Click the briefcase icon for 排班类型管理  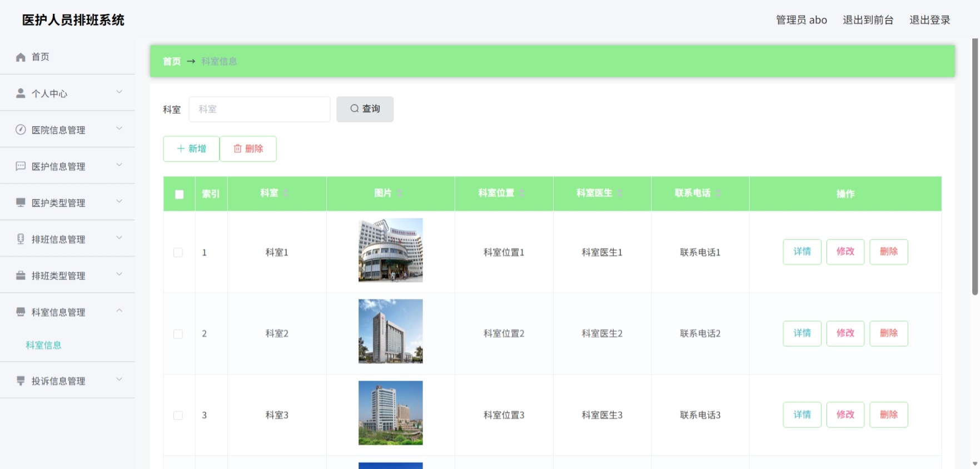21,276
